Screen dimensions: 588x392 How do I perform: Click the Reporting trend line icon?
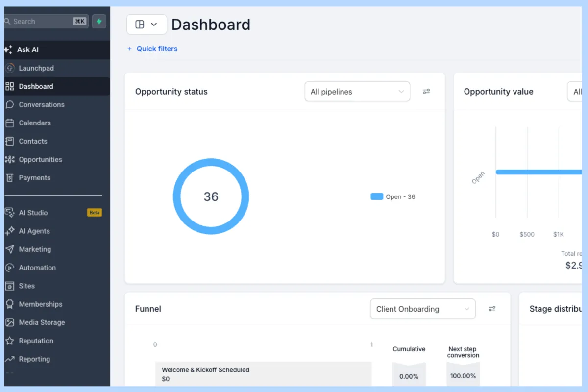(x=9, y=359)
